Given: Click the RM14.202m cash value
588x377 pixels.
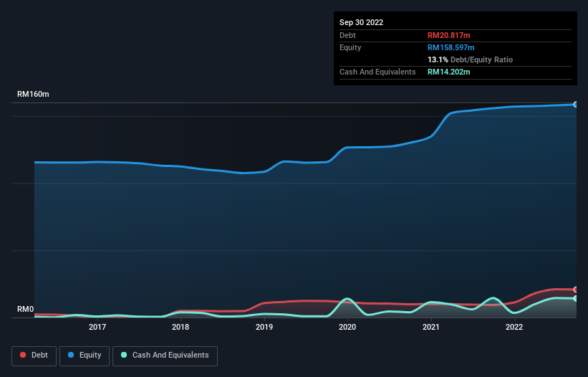Looking at the screenshot, I should 448,72.
